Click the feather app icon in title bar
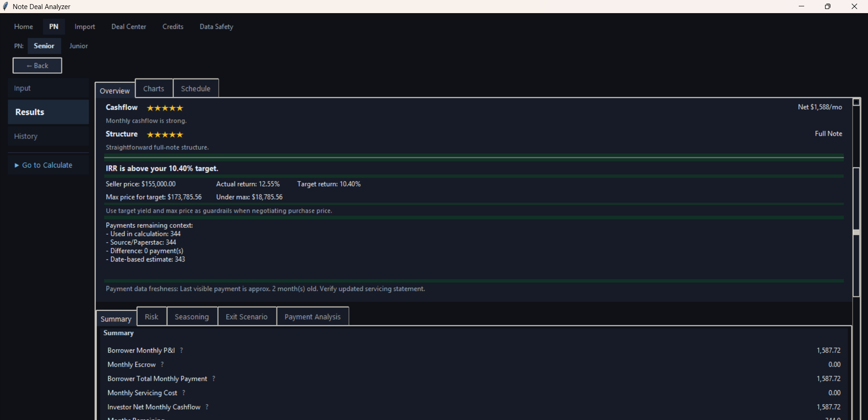 point(5,6)
